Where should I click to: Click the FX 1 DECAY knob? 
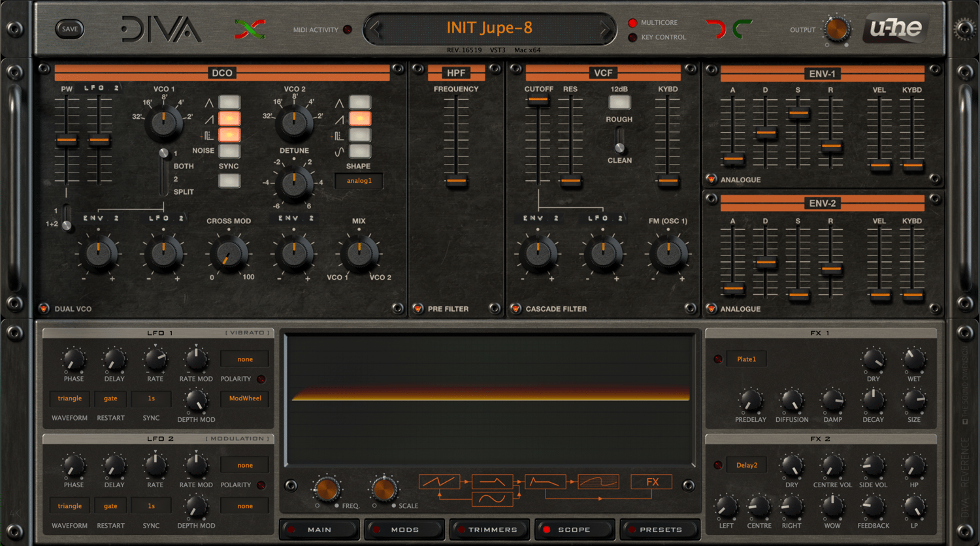[873, 400]
